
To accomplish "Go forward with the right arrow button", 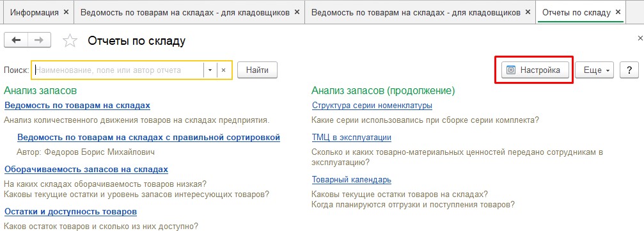I will click(x=39, y=40).
